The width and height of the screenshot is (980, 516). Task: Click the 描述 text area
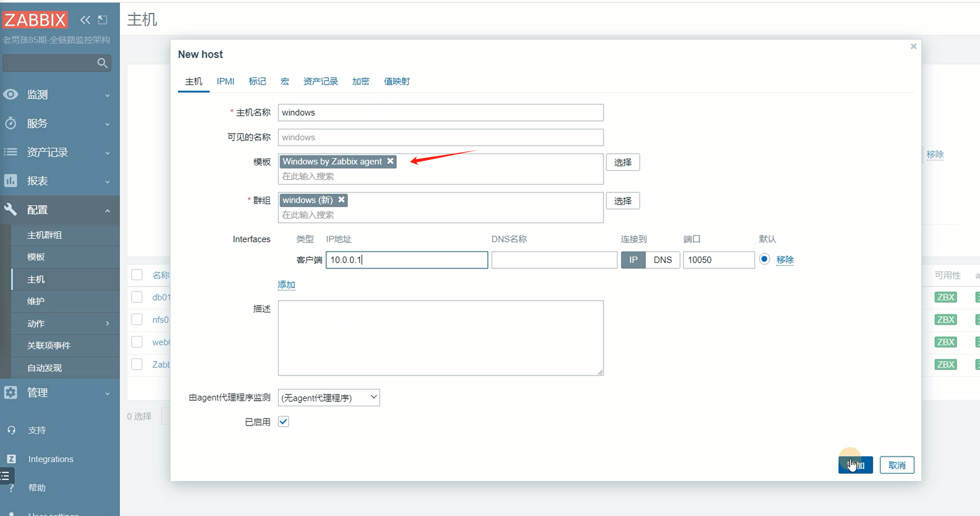point(441,338)
